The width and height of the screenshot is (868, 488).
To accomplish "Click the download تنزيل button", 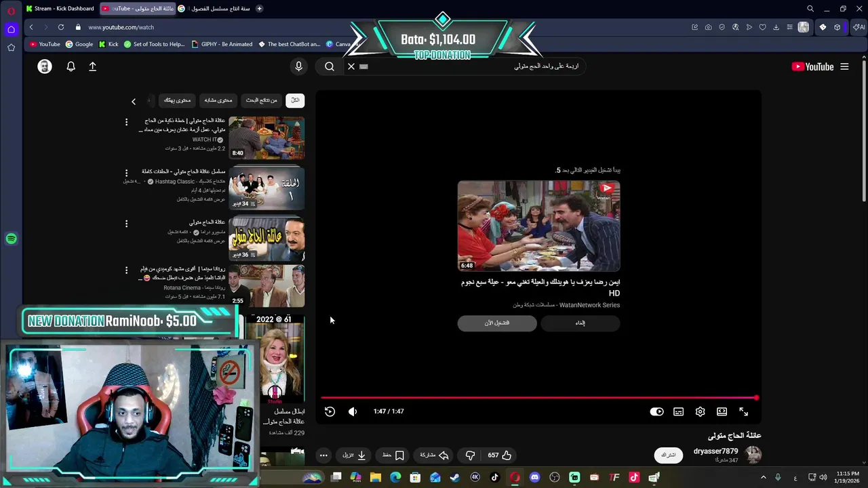I will 355,455.
